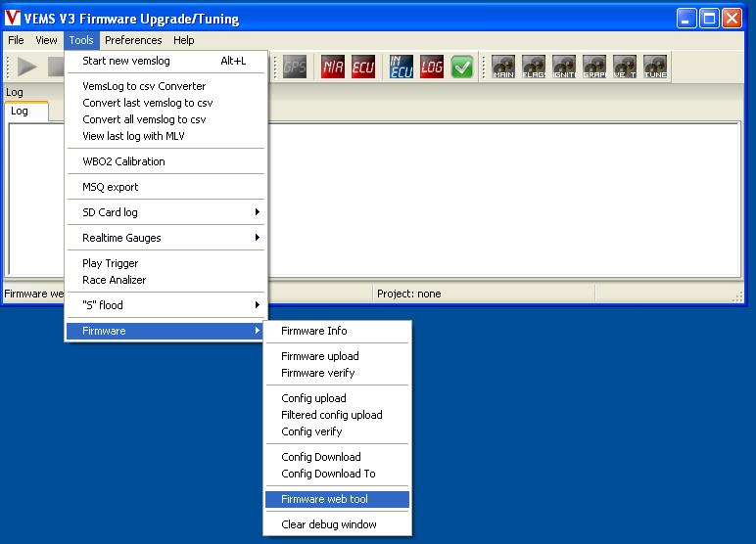Click the Project: none status field
The height and width of the screenshot is (544, 756).
[484, 294]
